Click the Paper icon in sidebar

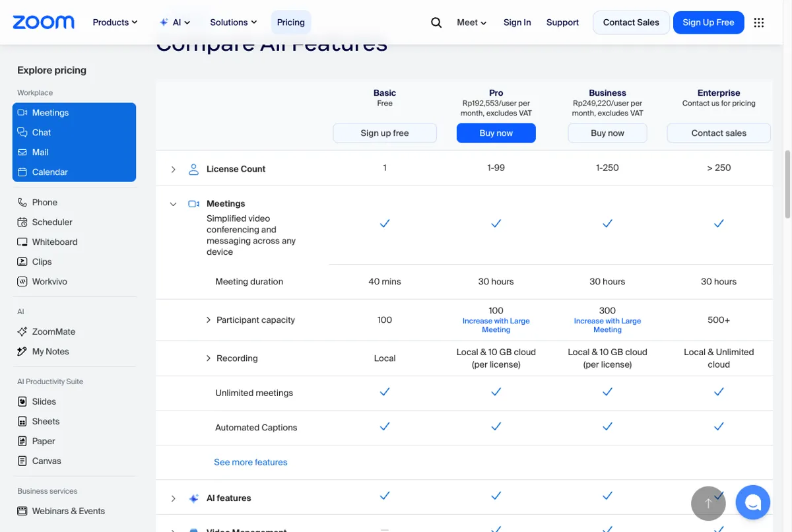coord(22,442)
